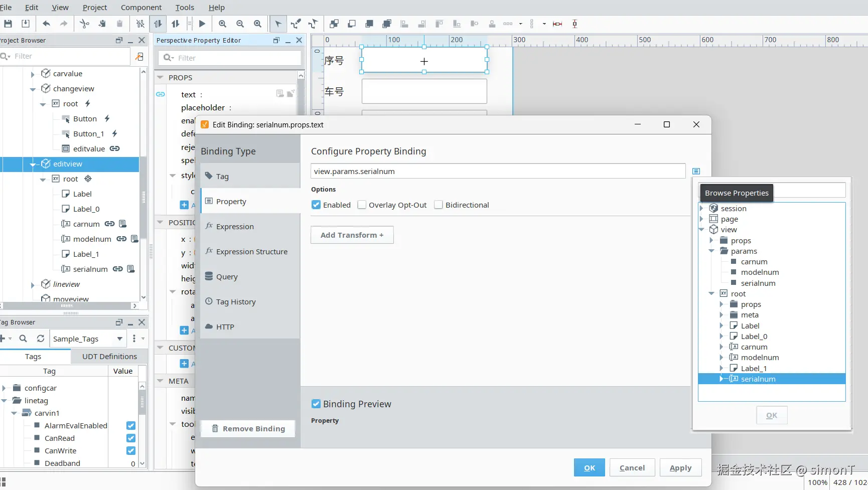Switch to the UDT Definitions tab
Screen dimensions: 868x490
pos(109,356)
